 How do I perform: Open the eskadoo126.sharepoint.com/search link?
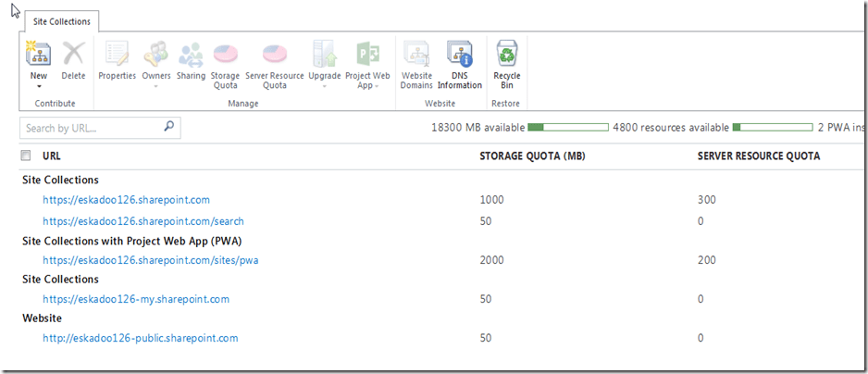[143, 221]
